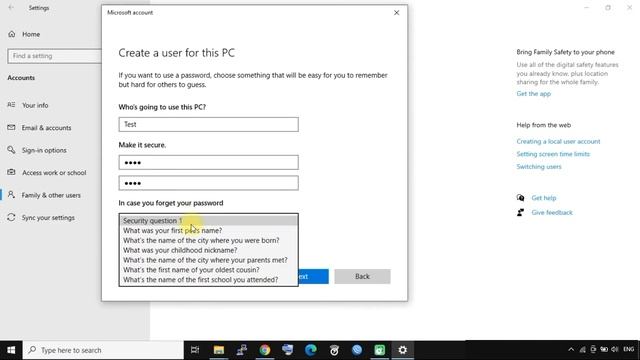Choose the city where you were born question

(209, 240)
